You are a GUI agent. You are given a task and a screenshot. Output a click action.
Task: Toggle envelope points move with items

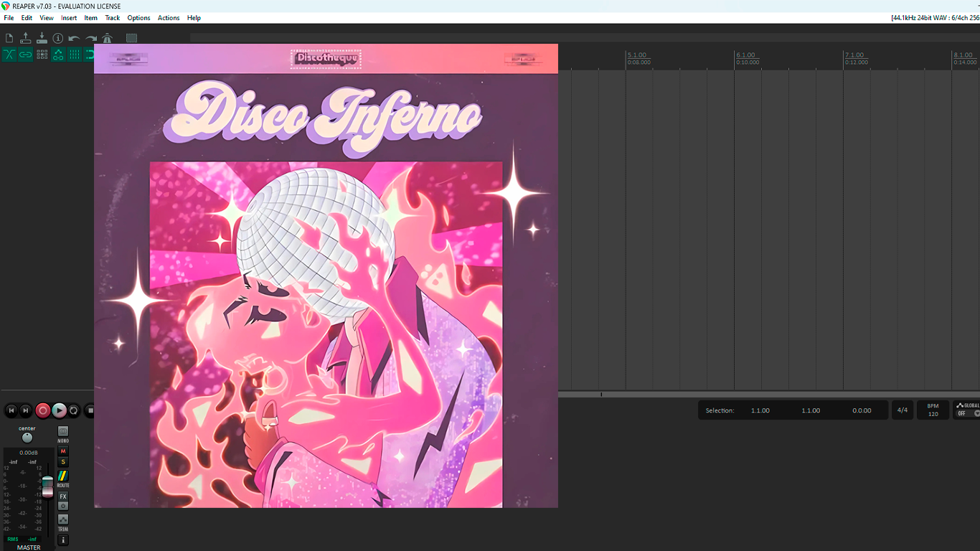[58, 55]
